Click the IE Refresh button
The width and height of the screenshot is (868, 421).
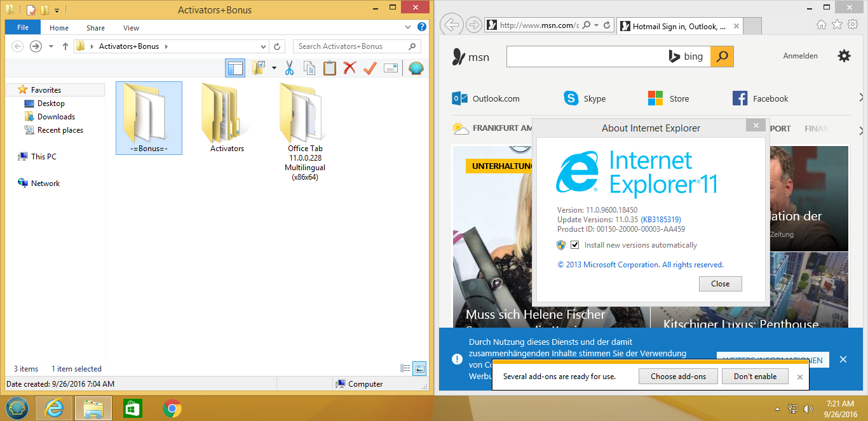pos(607,25)
